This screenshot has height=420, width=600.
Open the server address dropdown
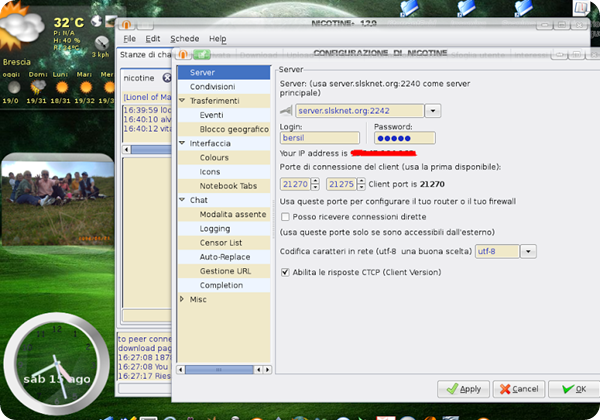coord(433,111)
